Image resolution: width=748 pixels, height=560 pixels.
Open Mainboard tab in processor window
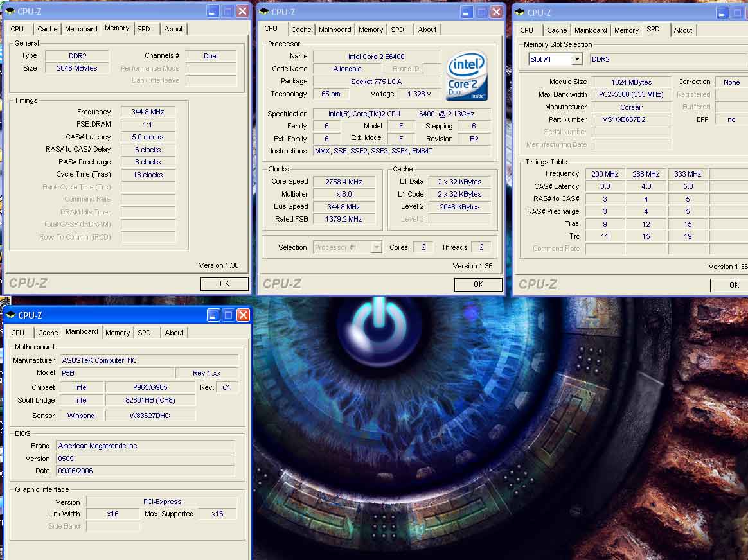[335, 30]
